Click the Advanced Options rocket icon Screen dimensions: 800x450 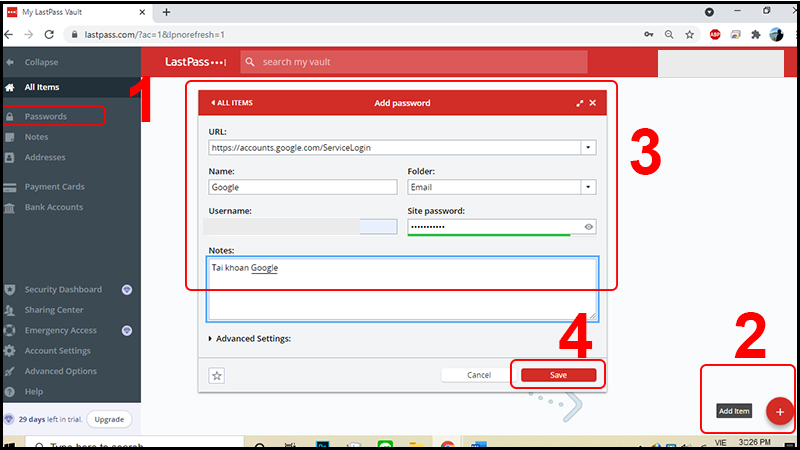pos(10,371)
